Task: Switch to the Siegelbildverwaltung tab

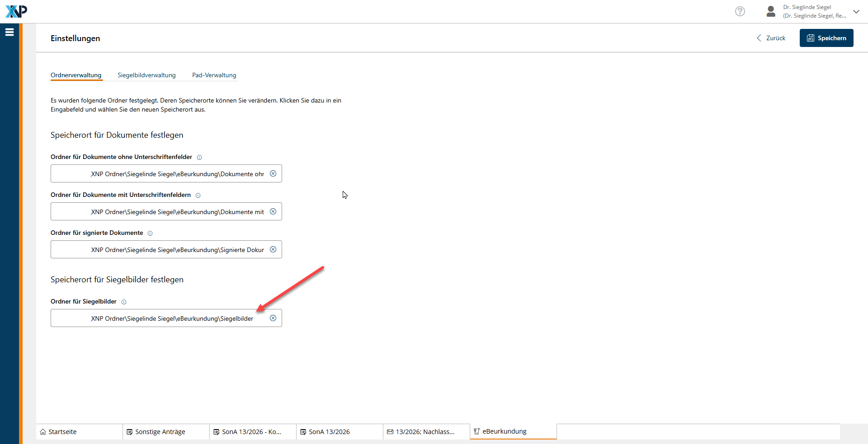Action: click(x=146, y=75)
